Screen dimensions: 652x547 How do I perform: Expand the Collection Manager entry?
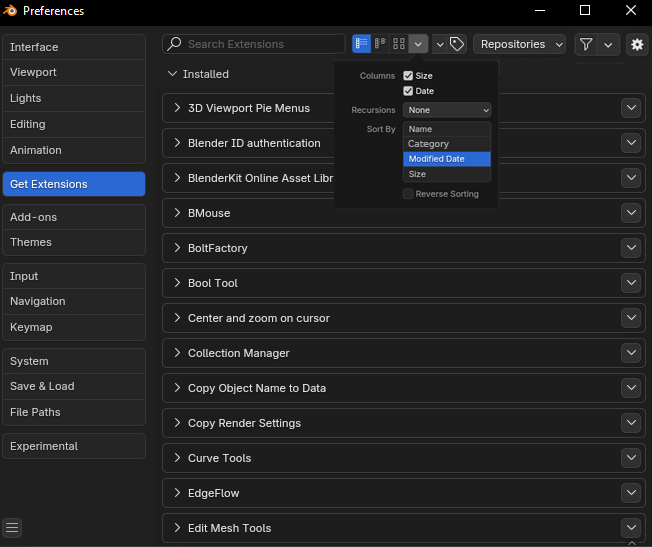click(177, 353)
